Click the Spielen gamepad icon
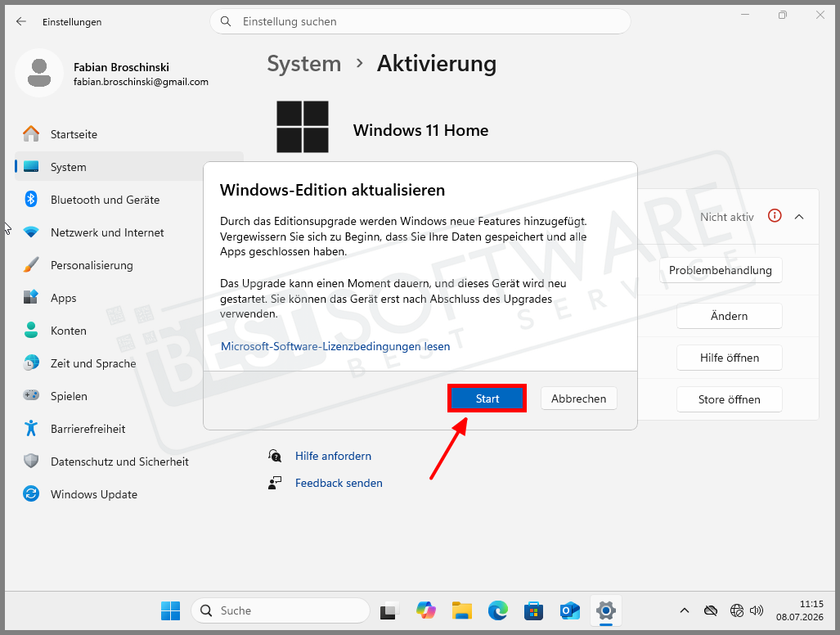Screen dimensions: 840x635 31,395
